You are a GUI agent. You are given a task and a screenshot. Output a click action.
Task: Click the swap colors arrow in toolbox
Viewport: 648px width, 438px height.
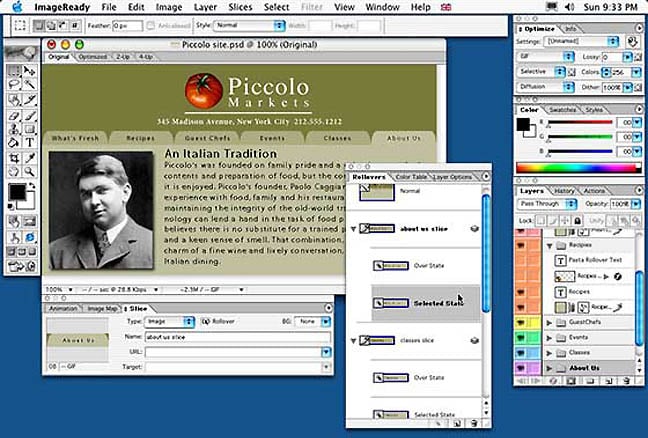[31, 186]
